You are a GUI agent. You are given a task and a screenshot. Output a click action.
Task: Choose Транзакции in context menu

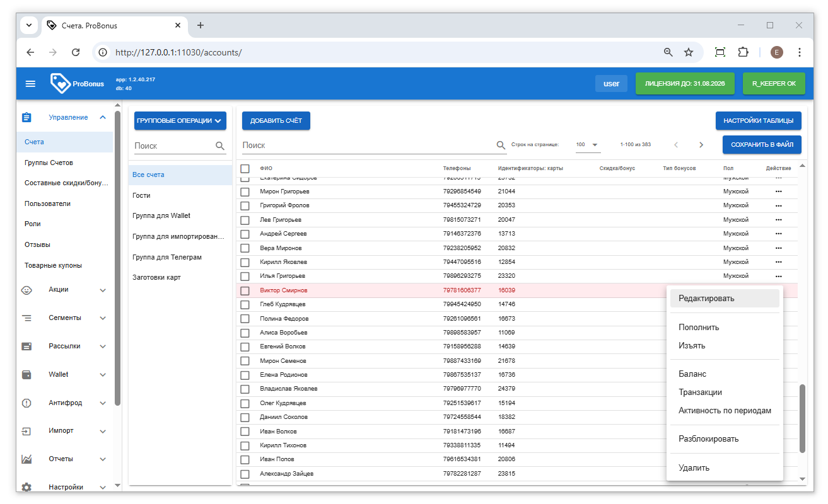tap(725, 392)
